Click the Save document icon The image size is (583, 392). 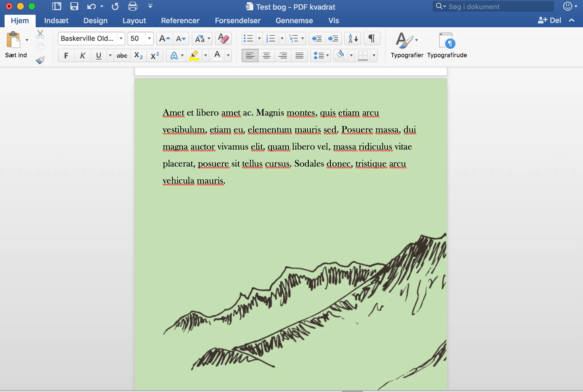74,6
